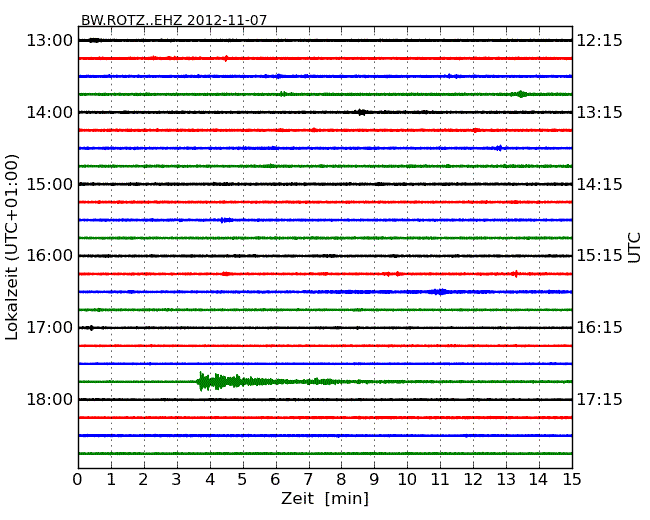The width and height of the screenshot is (650, 520).
Task: Click the 17:00 local time tick label
Action: (50, 328)
